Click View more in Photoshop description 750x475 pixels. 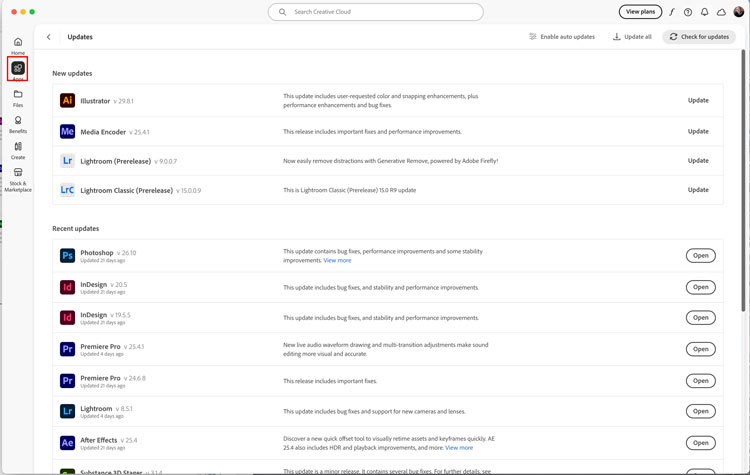[x=337, y=260]
